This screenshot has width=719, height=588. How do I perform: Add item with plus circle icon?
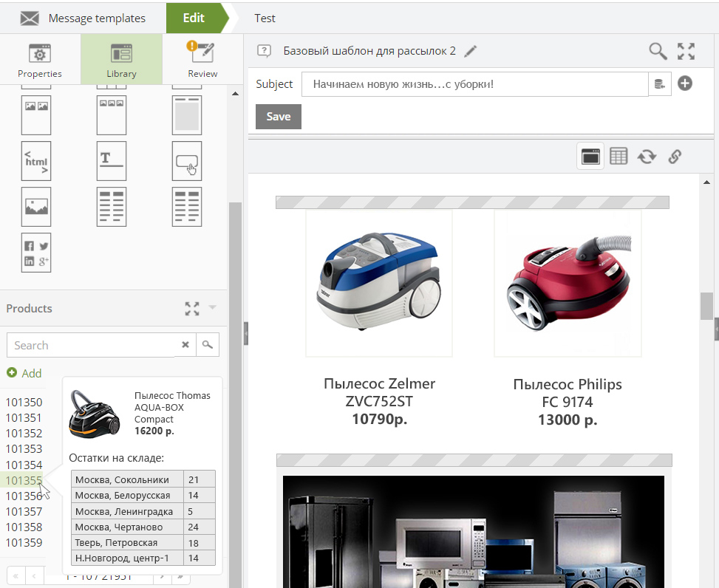tap(685, 83)
